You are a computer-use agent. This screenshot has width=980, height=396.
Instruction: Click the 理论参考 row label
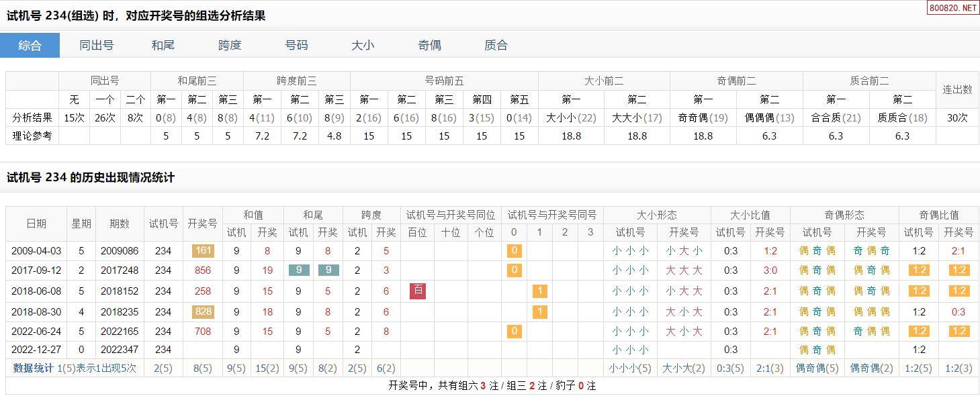(32, 136)
